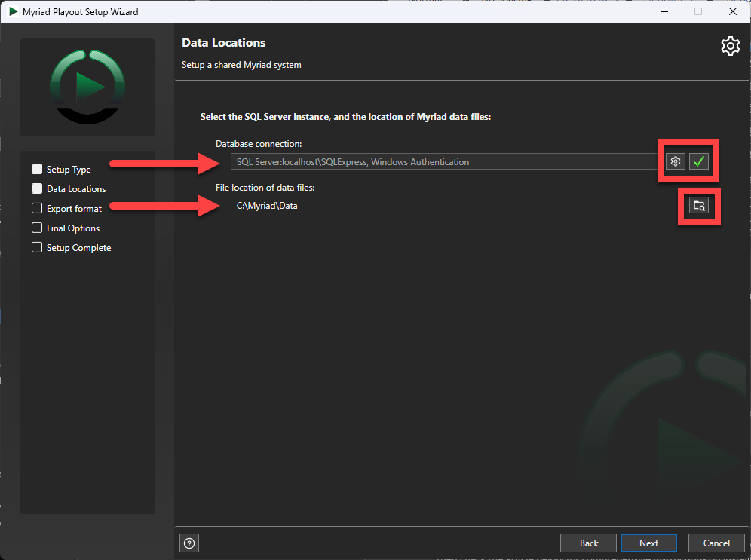Toggle the Setup Complete checkbox

pos(37,247)
